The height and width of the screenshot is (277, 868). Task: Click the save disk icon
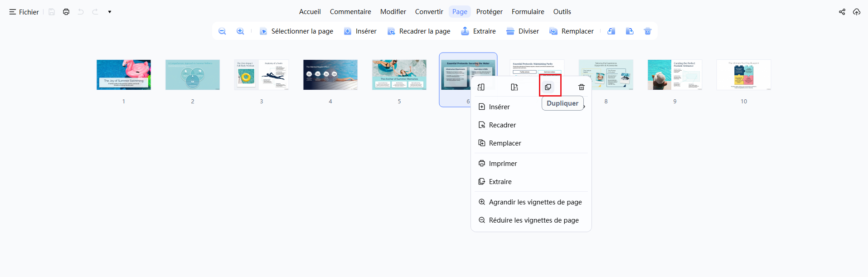(x=52, y=12)
